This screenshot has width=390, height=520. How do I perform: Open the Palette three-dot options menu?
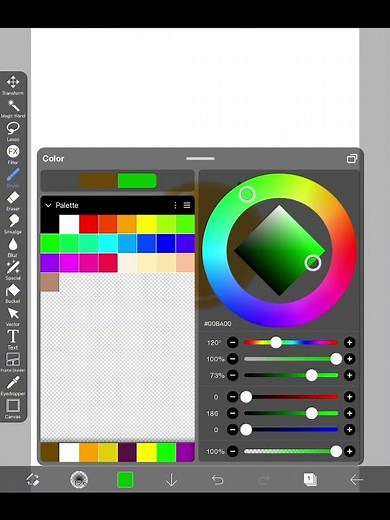point(175,205)
